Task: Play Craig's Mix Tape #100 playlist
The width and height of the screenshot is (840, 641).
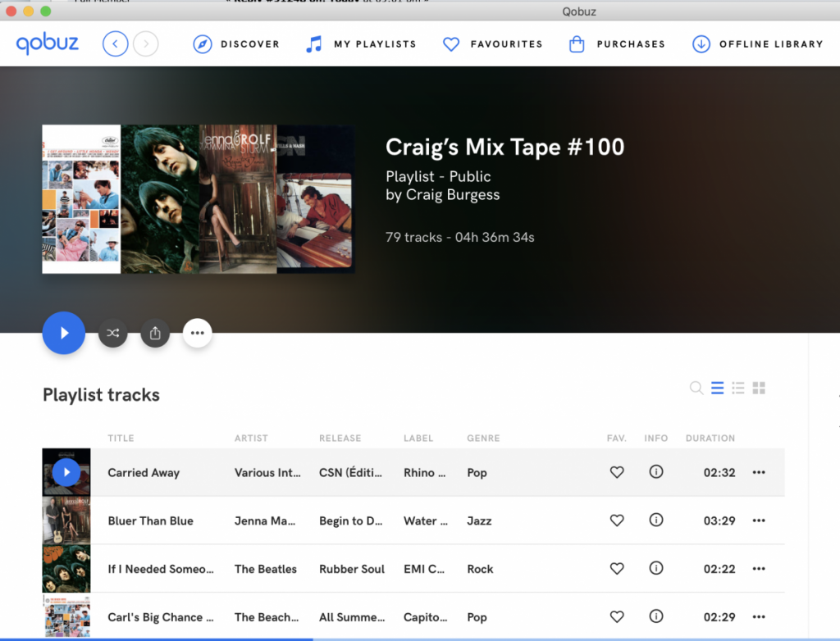Action: [64, 333]
